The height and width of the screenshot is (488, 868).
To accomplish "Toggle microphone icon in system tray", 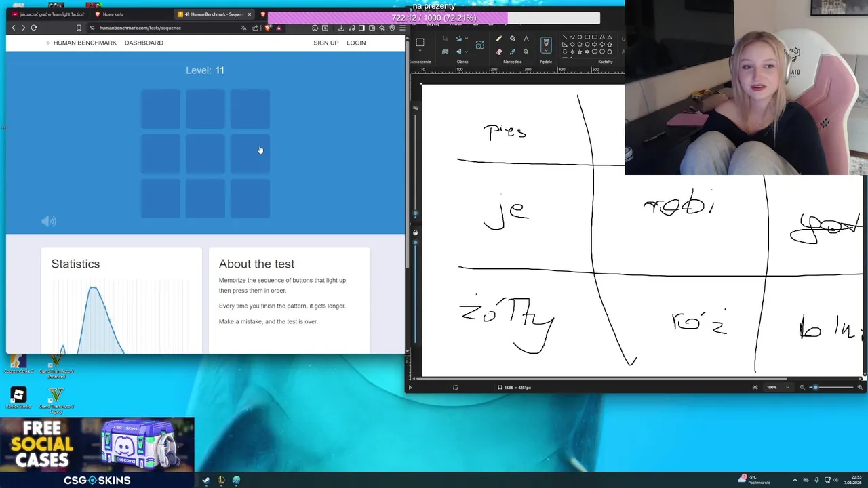I will tap(816, 480).
